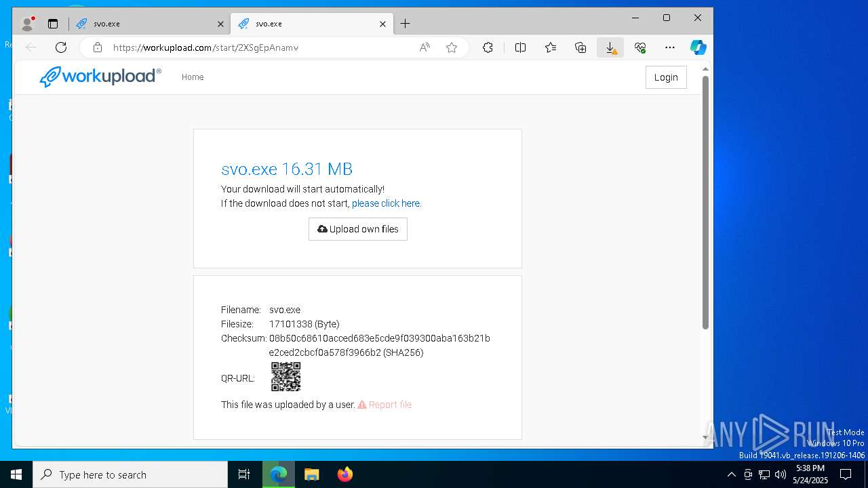Add this page to favorites

[x=452, y=47]
